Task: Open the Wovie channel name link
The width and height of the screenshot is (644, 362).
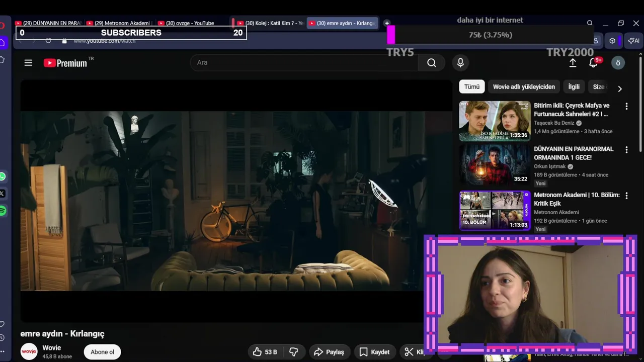Action: click(52, 347)
